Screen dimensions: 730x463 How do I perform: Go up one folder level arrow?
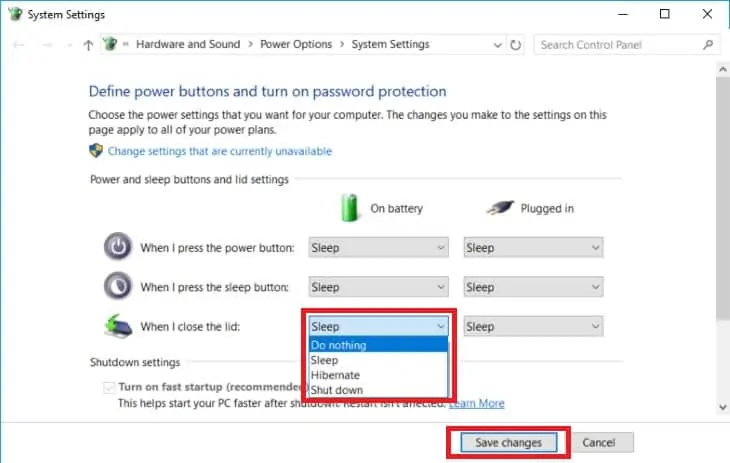pos(88,45)
